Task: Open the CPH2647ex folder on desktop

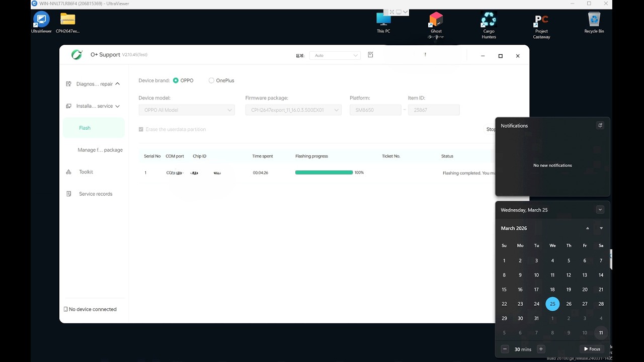Action: [x=67, y=23]
